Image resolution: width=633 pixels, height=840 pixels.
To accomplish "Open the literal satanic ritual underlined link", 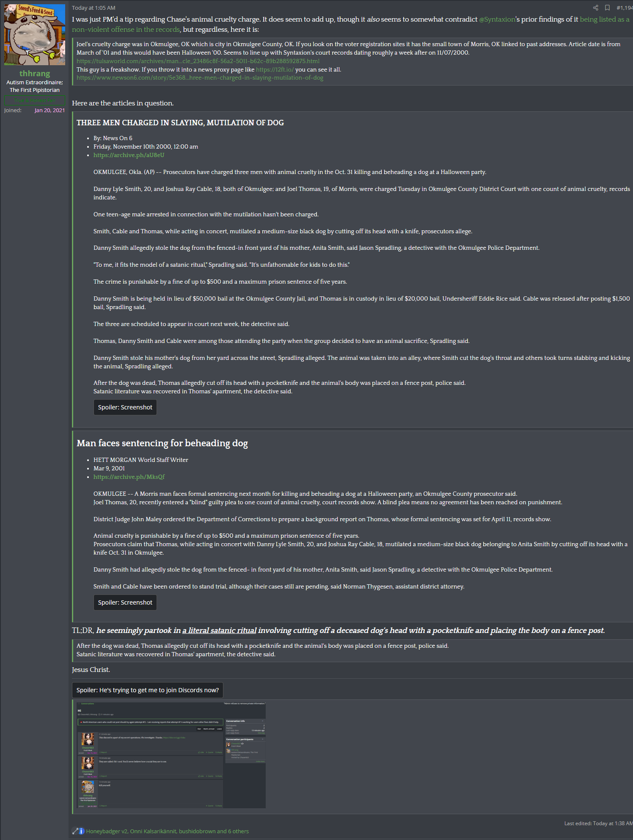I will click(x=220, y=630).
